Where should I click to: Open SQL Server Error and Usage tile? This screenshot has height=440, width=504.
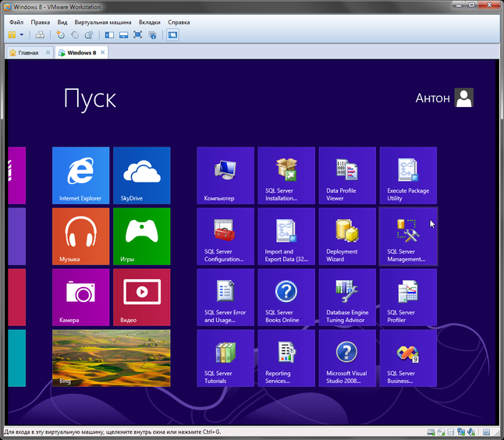pyautogui.click(x=225, y=297)
